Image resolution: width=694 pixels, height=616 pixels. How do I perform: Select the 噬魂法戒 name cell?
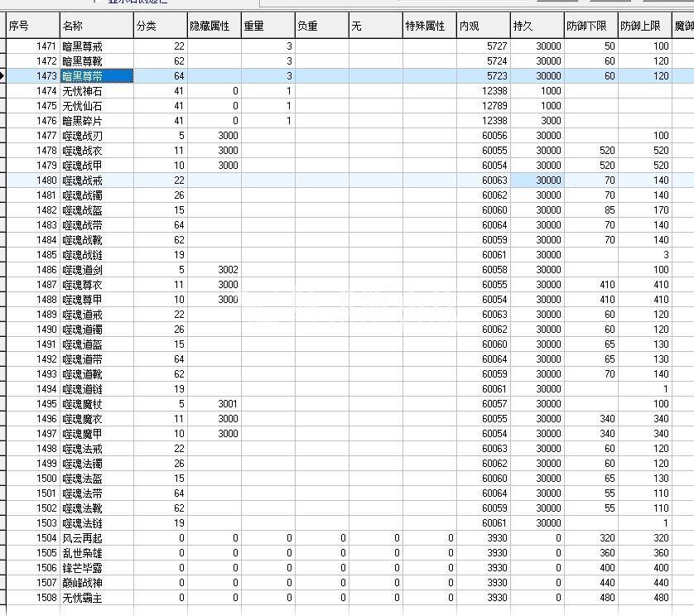[x=97, y=449]
